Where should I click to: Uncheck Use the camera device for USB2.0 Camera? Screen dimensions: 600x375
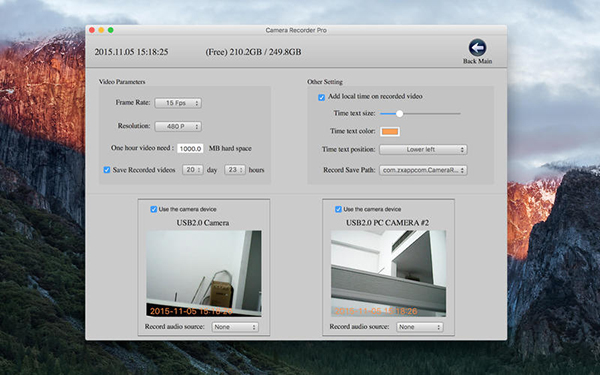pos(153,209)
